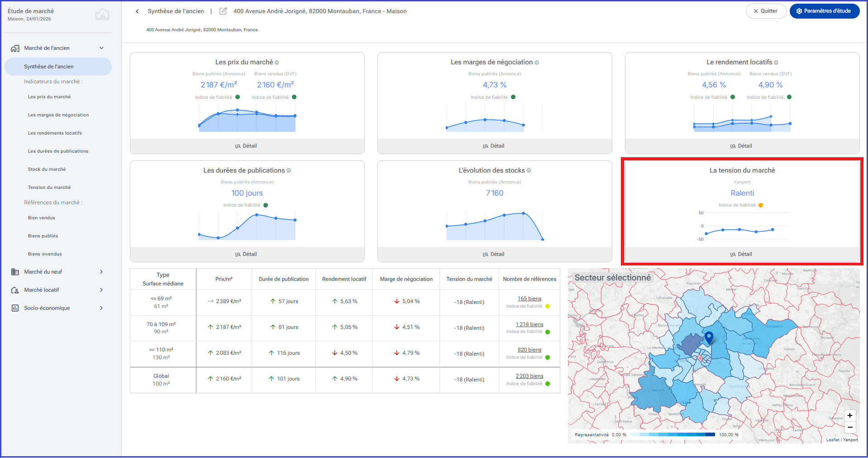Click the info icon beside Le rendement locatifs
Screen dimensions: 868x458
tap(776, 63)
